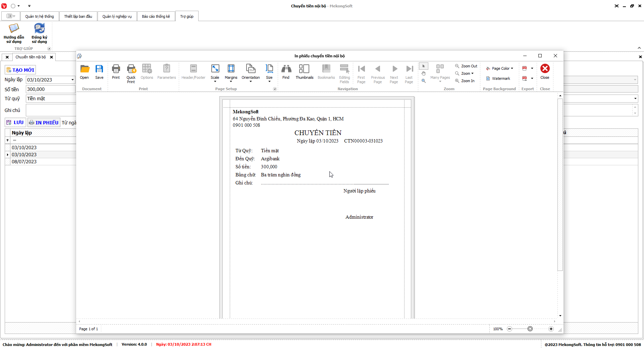The height and width of the screenshot is (348, 644).
Task: Select the hand pan tool
Action: click(424, 73)
